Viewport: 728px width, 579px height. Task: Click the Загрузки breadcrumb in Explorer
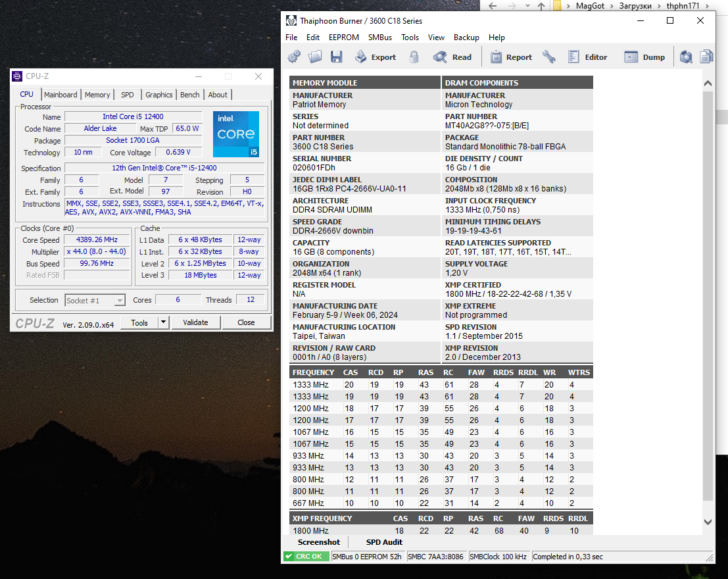(x=635, y=5)
